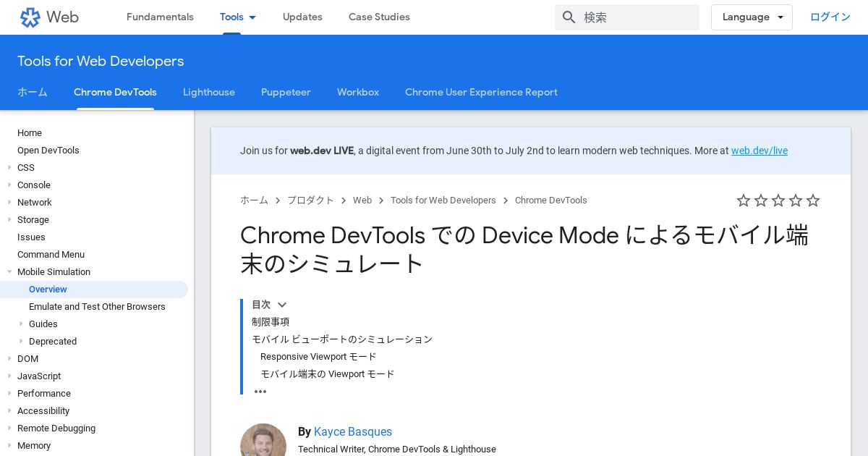Rate the page four stars
This screenshot has height=456, width=868.
coord(796,200)
